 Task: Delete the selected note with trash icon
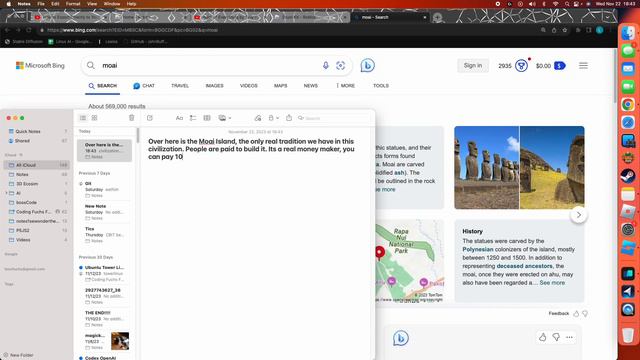pyautogui.click(x=131, y=118)
